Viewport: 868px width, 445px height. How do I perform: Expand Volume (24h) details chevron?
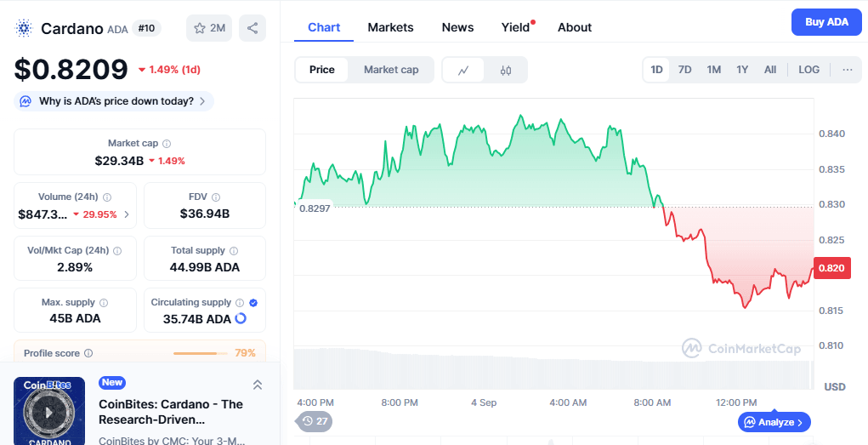[x=127, y=214]
